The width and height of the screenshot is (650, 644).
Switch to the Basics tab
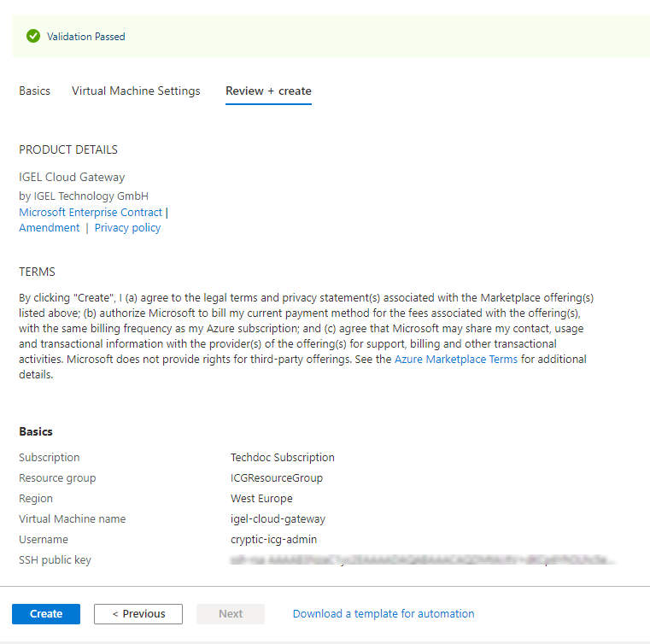click(x=34, y=91)
